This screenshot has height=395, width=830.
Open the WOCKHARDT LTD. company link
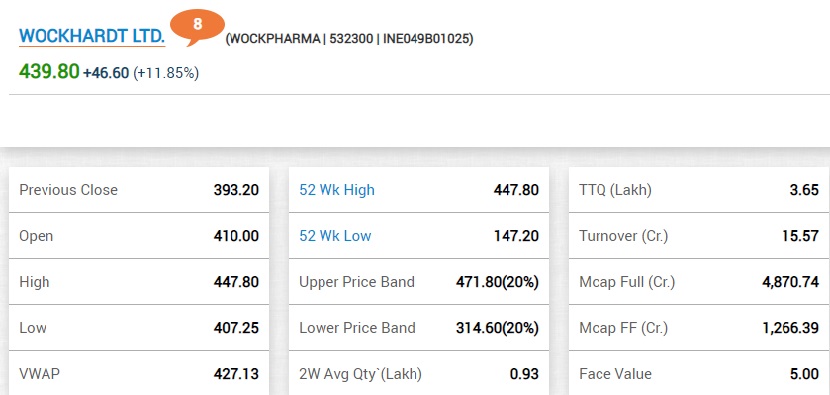pos(92,36)
